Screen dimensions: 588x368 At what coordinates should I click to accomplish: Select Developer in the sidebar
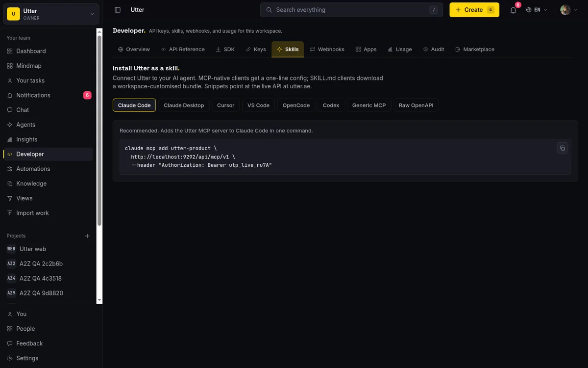[48, 154]
